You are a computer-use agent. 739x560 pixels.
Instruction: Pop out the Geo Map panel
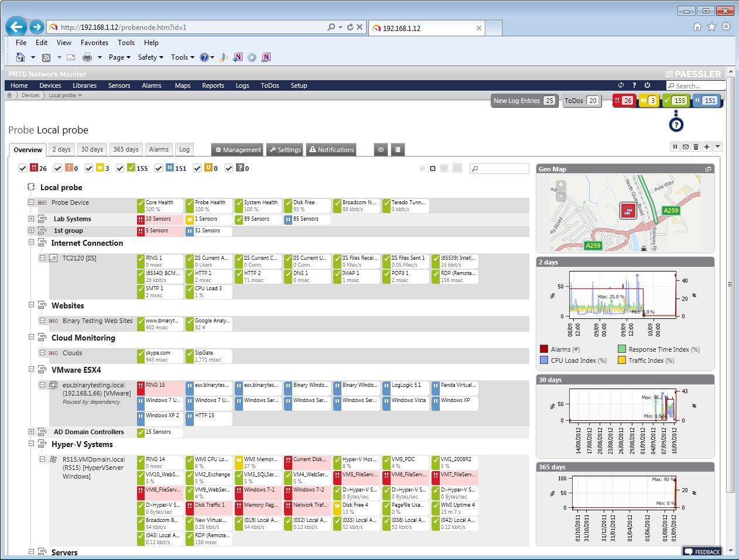pos(708,169)
